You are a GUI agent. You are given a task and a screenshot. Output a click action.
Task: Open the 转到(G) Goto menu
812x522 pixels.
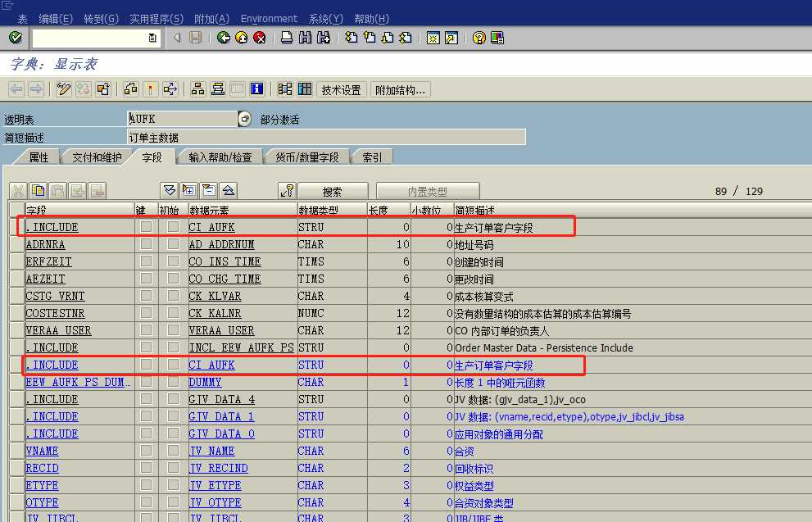[x=101, y=19]
